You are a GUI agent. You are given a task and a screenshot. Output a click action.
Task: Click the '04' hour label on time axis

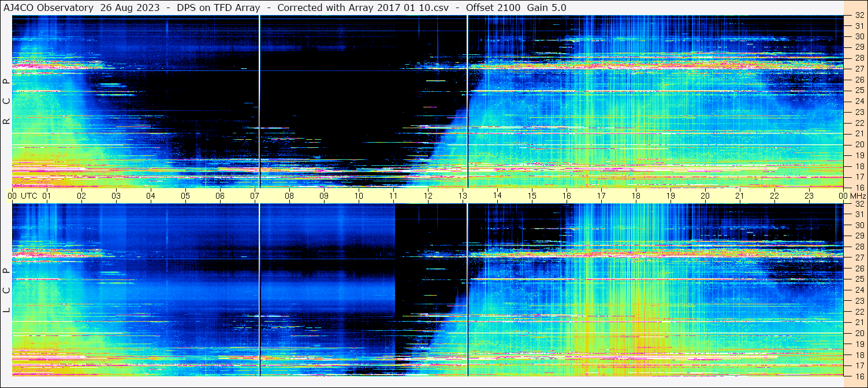(x=151, y=196)
